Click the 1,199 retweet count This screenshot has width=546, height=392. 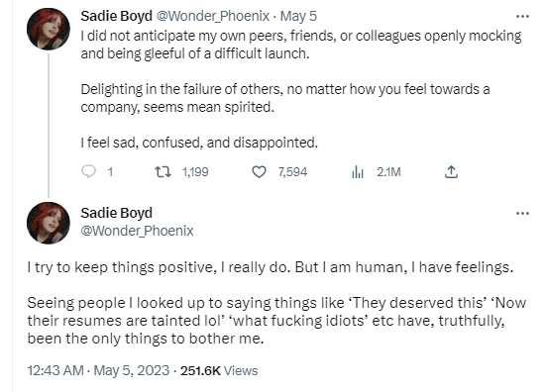[x=195, y=172]
